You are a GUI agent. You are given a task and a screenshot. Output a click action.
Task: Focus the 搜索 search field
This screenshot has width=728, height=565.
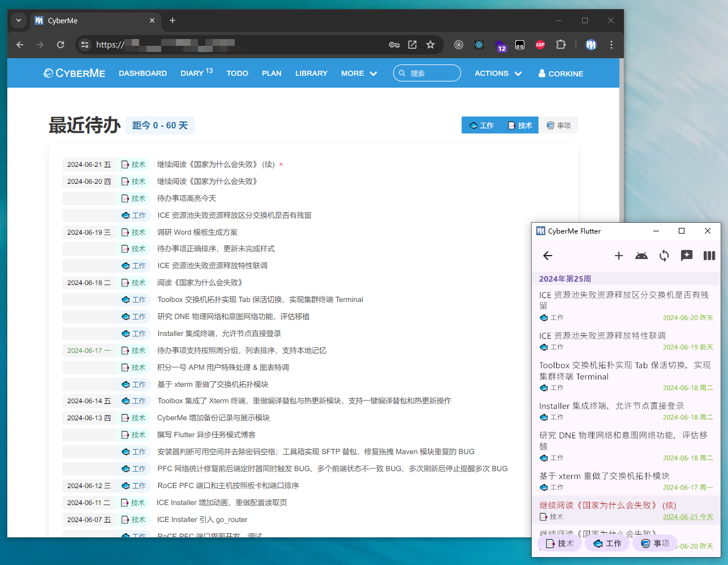pyautogui.click(x=427, y=73)
